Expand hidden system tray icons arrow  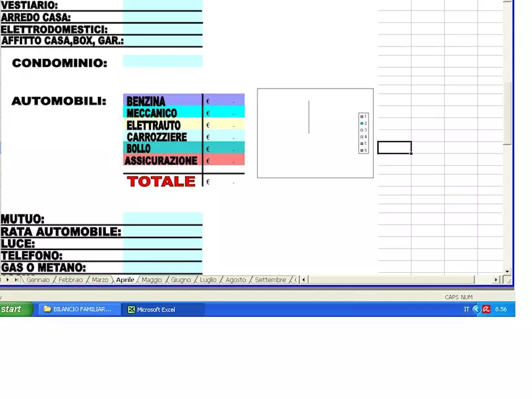tap(476, 309)
